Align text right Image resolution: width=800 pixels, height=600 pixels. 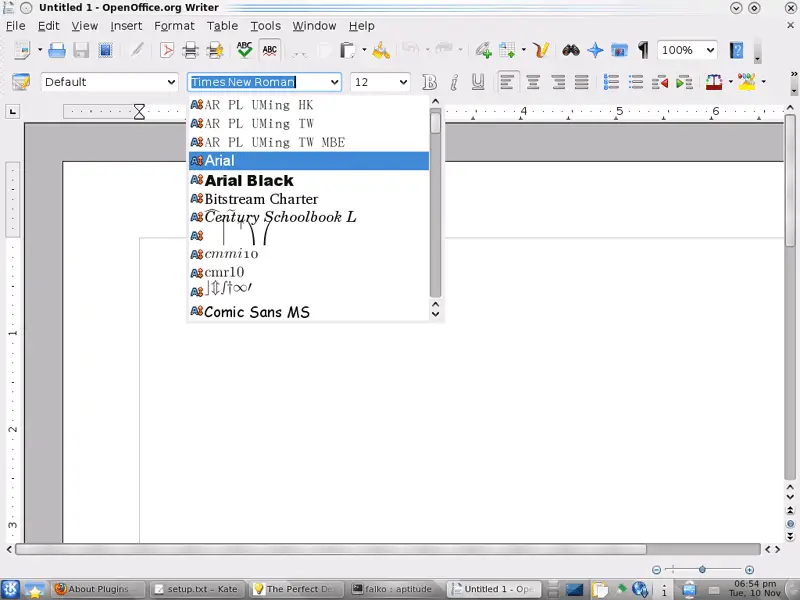(x=558, y=82)
